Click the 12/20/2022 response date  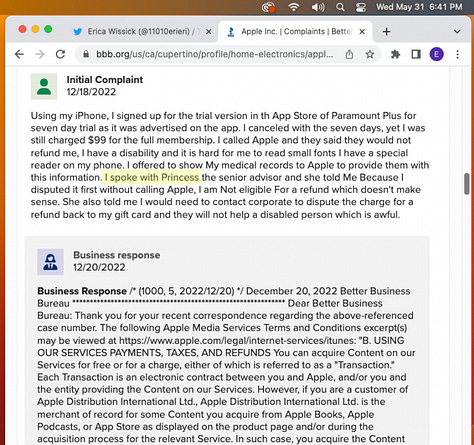[99, 267]
